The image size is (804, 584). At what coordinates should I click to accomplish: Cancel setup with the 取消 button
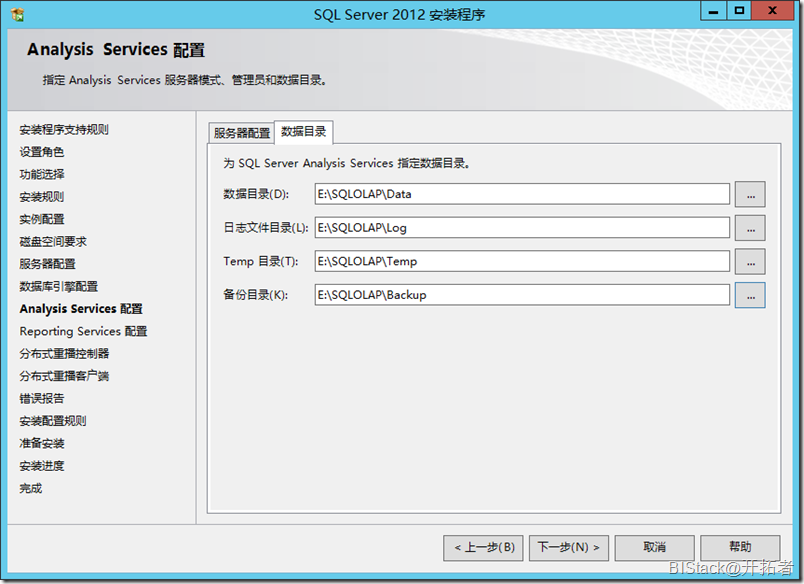point(654,548)
